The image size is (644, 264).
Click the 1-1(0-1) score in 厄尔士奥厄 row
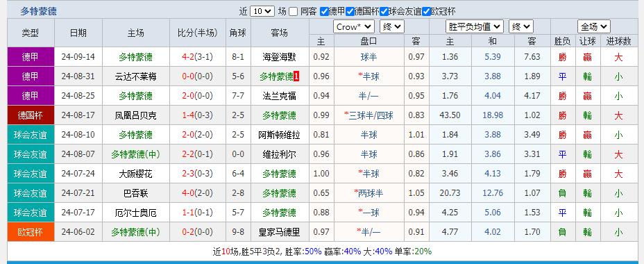pyautogui.click(x=198, y=213)
